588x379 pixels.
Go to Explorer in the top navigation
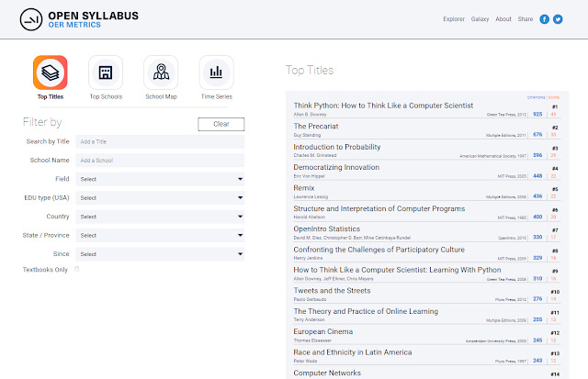tap(454, 19)
